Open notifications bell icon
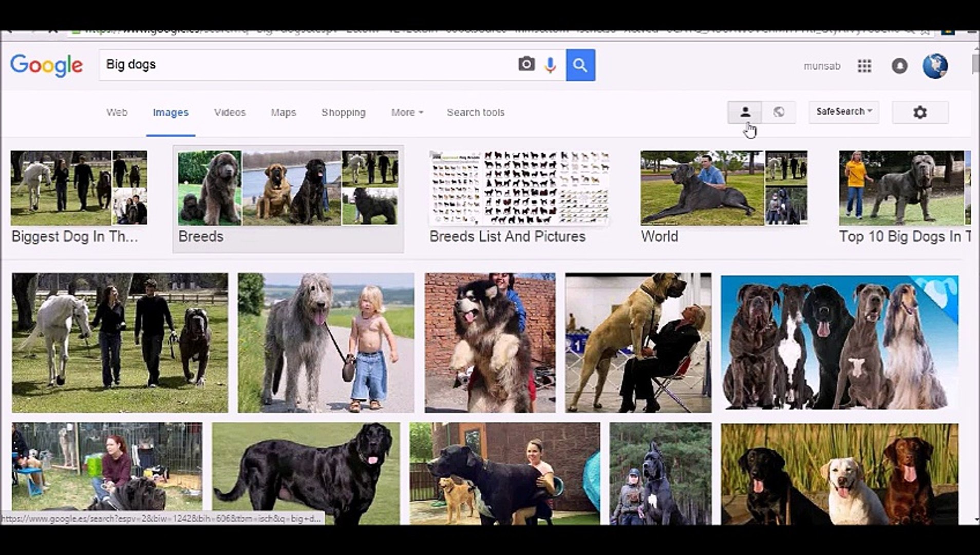This screenshot has height=555, width=980. (x=899, y=66)
